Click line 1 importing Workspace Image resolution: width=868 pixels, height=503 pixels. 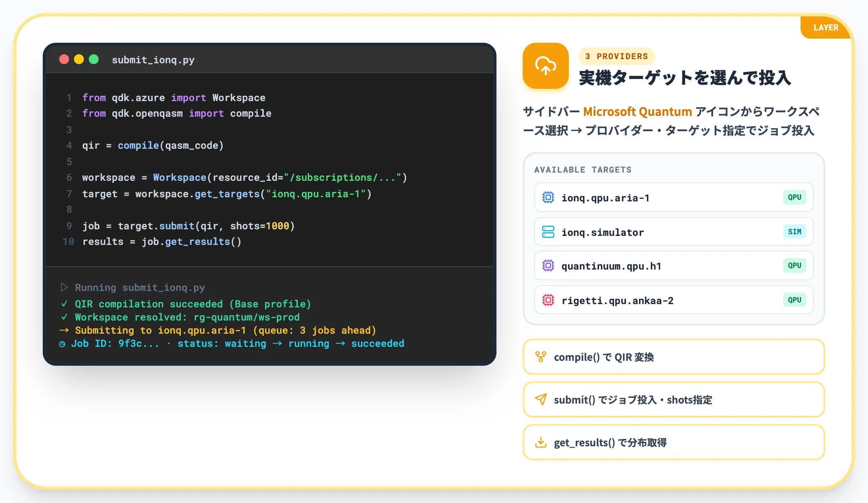coord(174,98)
